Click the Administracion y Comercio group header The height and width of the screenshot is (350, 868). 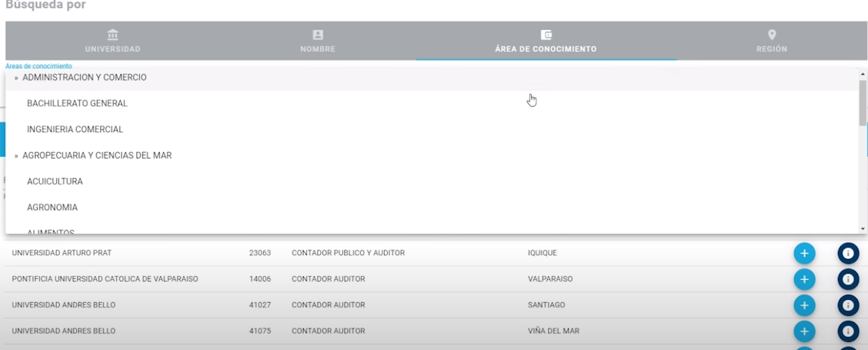click(x=84, y=77)
